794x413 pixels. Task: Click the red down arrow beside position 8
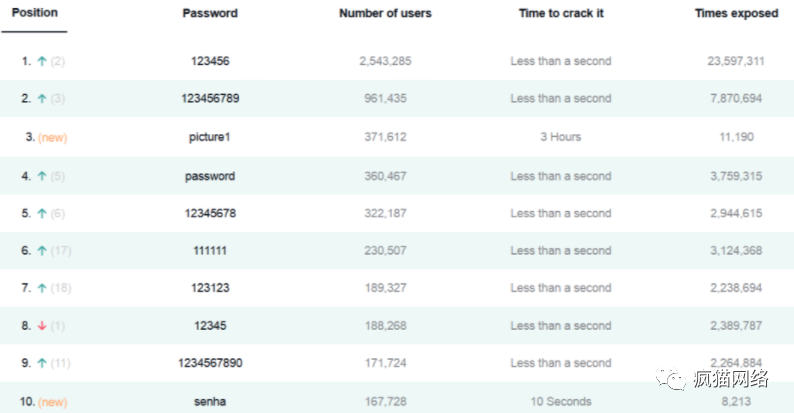42,326
